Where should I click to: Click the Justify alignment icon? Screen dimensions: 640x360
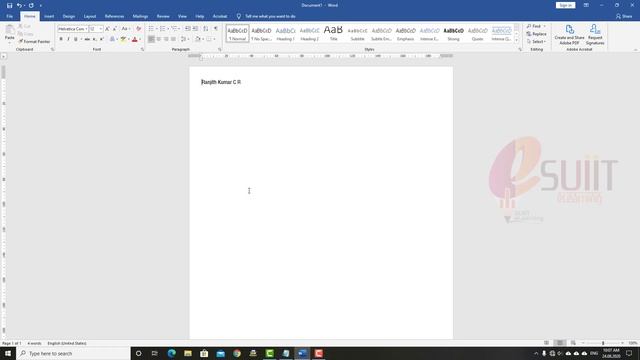(173, 39)
